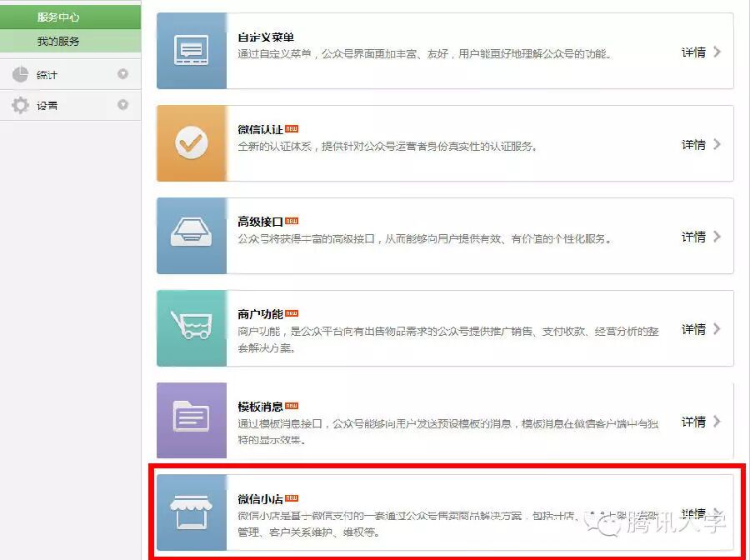Show 详情 for 模板消息
This screenshot has width=750, height=560.
click(x=693, y=422)
